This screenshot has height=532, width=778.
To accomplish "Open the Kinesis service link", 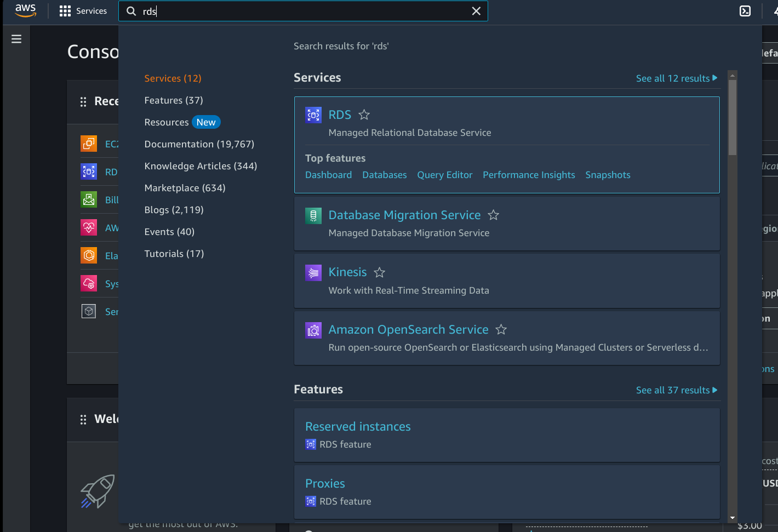I will (347, 272).
